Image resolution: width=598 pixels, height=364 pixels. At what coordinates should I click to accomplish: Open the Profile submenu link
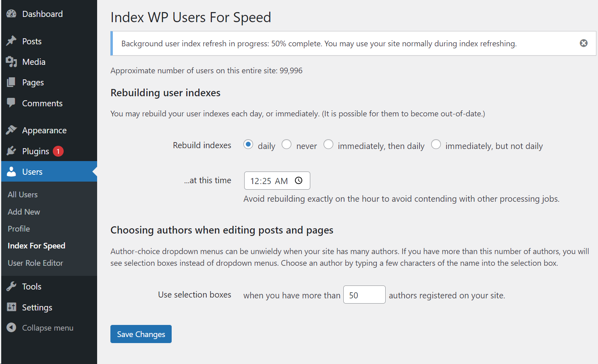point(19,229)
